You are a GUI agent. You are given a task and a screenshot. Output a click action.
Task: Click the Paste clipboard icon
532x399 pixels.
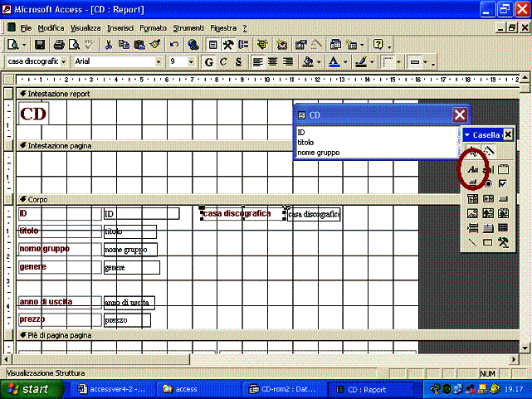(x=139, y=45)
